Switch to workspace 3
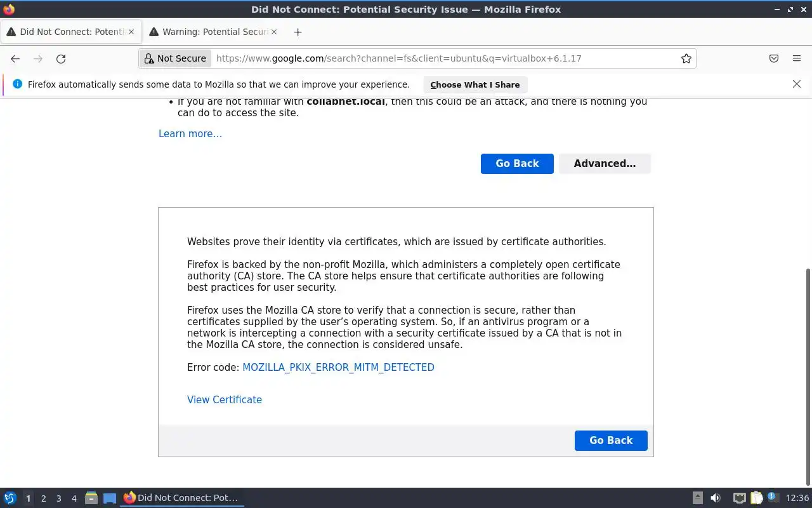The width and height of the screenshot is (812, 508). [58, 498]
